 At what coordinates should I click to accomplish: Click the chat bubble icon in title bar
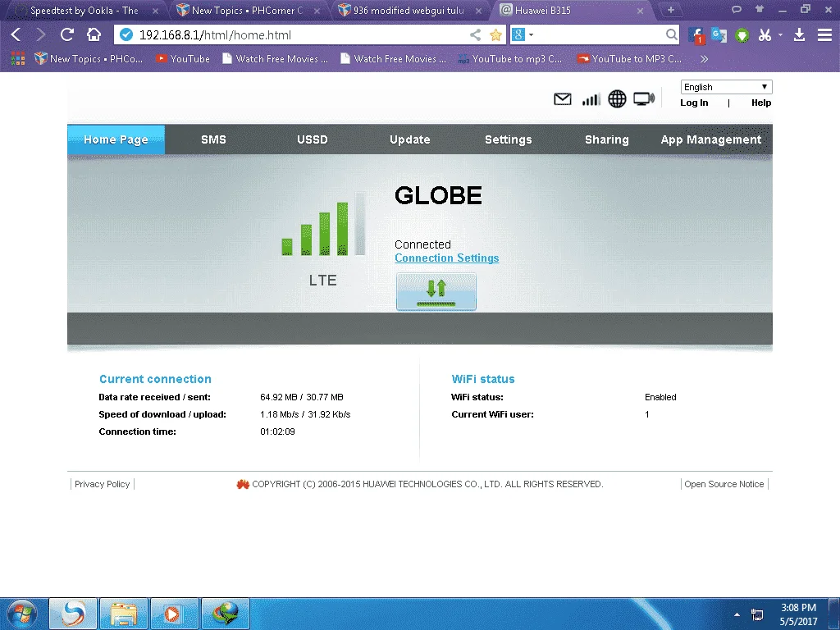coord(737,9)
